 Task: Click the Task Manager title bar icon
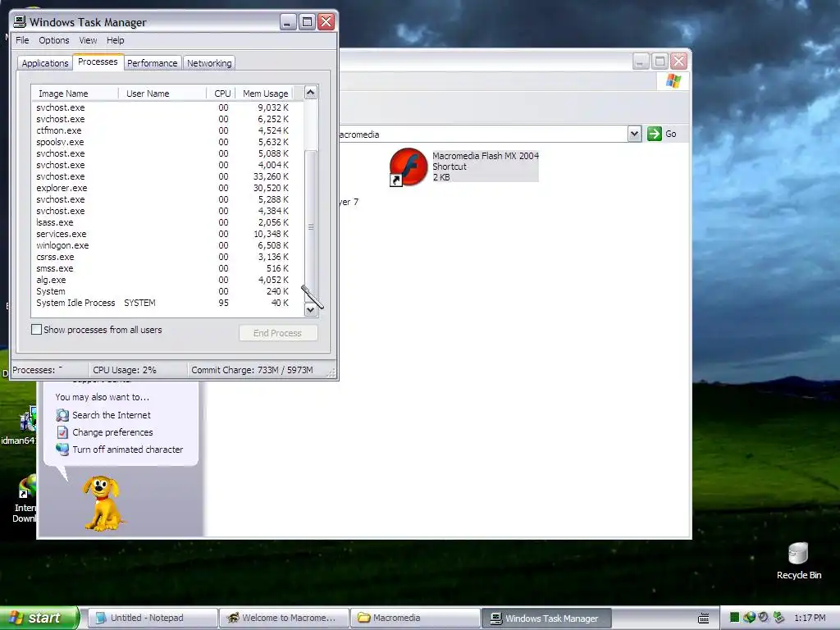pyautogui.click(x=20, y=21)
